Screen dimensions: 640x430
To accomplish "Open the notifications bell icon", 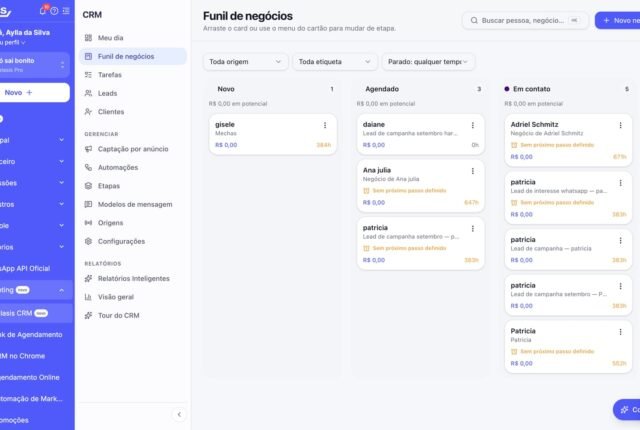I will [x=42, y=11].
